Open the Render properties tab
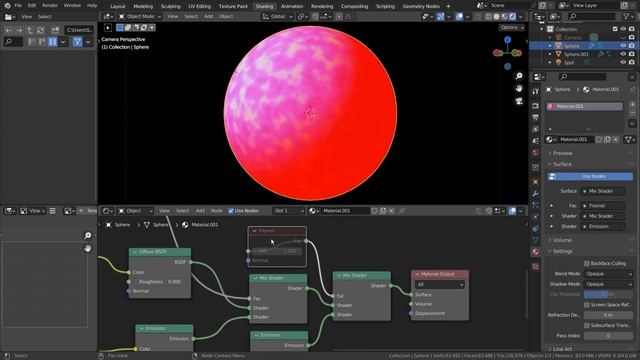Viewport: 640px width, 360px height. pyautogui.click(x=536, y=106)
